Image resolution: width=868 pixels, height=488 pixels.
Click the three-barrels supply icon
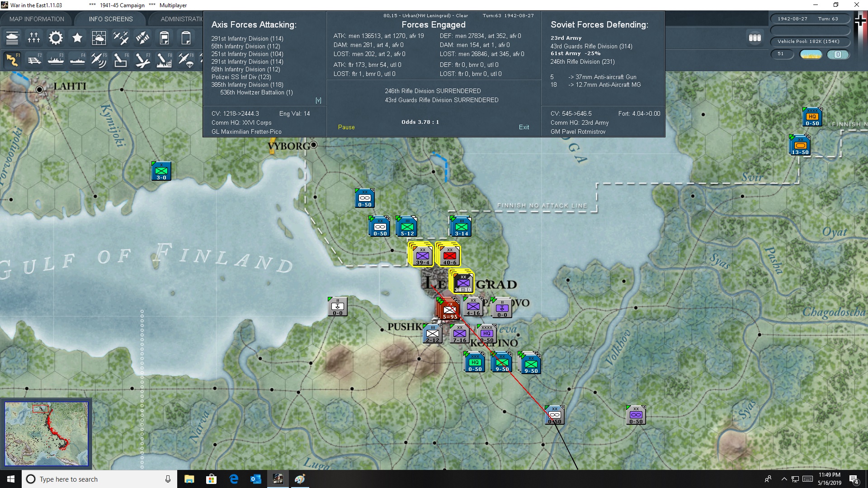click(x=755, y=38)
